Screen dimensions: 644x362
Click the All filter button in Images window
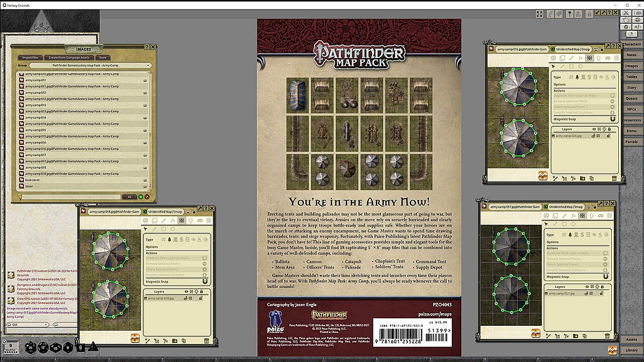tap(129, 197)
